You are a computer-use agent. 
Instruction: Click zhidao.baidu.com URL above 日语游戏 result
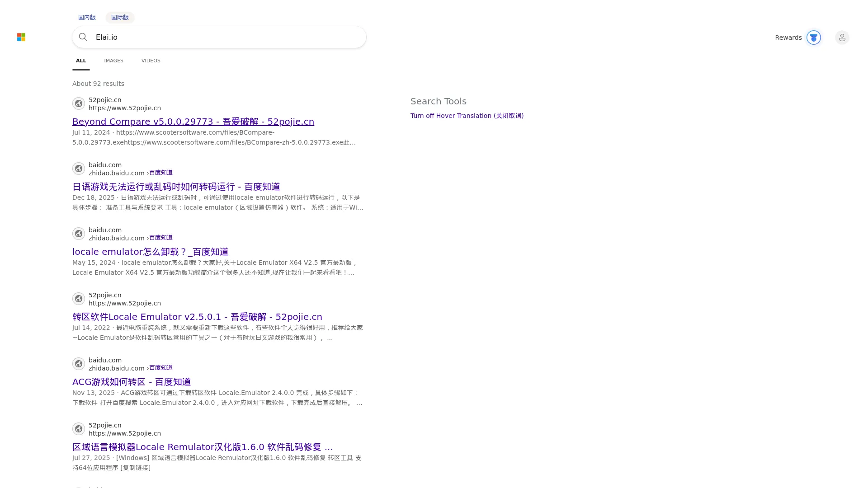coord(117,173)
